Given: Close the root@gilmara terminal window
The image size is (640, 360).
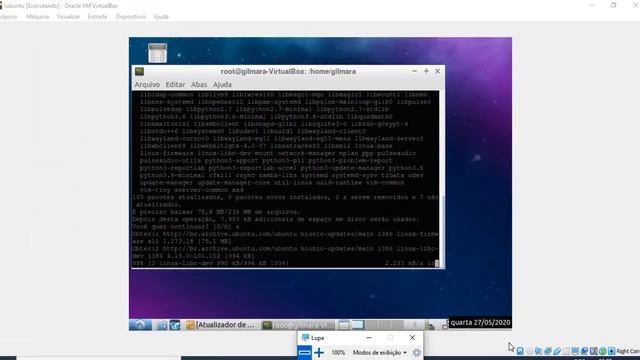Looking at the screenshot, I should (x=438, y=71).
